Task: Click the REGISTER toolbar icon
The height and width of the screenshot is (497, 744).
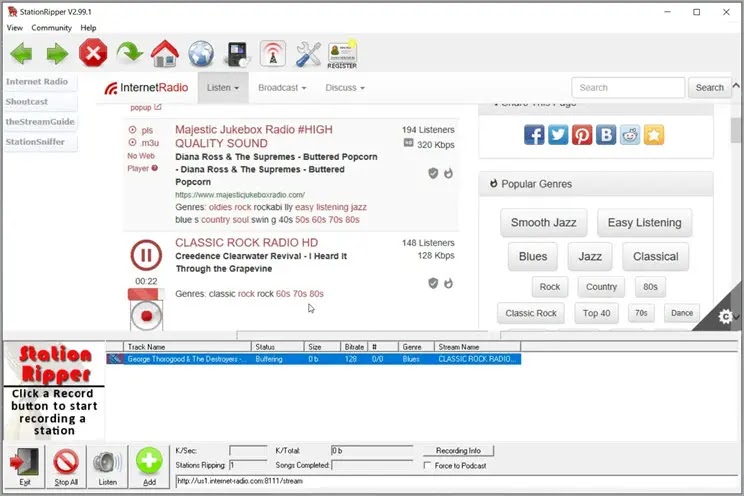Action: [342, 55]
